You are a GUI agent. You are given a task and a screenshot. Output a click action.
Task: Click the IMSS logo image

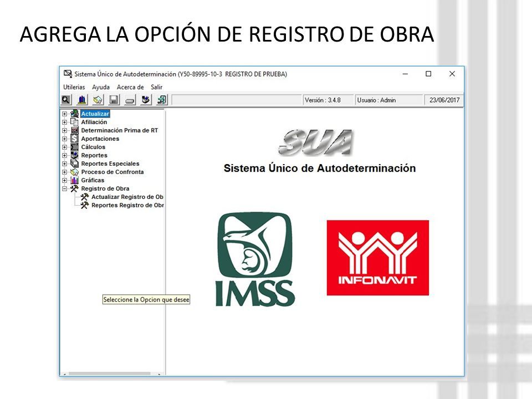[255, 259]
